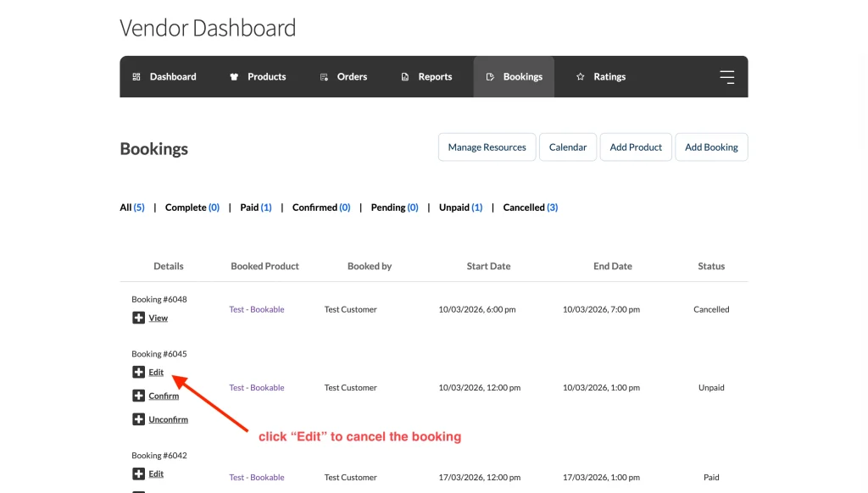Filter bookings by Complete (0)
Viewport: 868px width, 493px height.
pos(192,208)
